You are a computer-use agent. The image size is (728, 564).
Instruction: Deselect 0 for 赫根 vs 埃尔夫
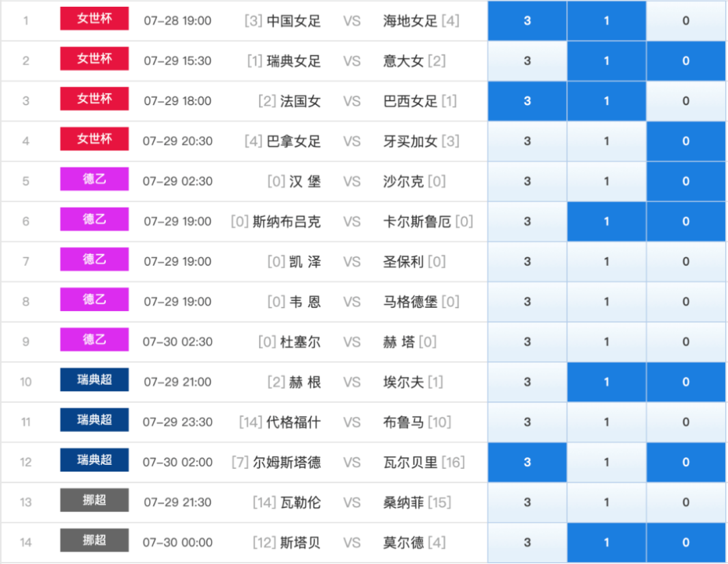coord(686,382)
